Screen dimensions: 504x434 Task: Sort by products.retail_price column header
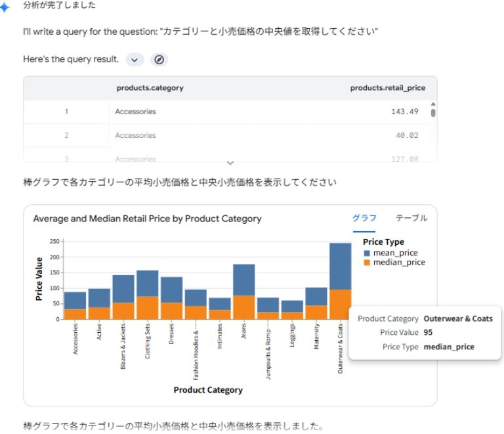point(388,88)
